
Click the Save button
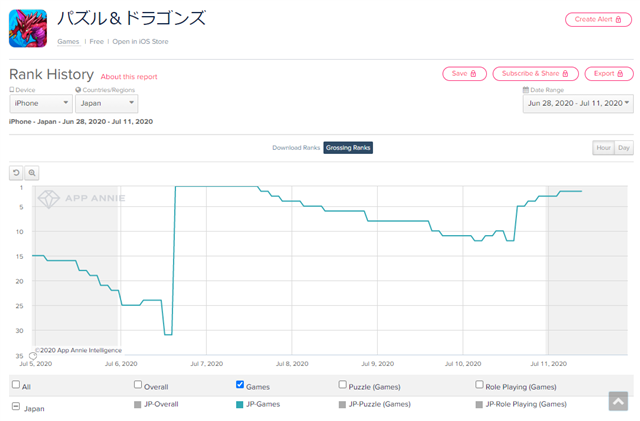[464, 74]
